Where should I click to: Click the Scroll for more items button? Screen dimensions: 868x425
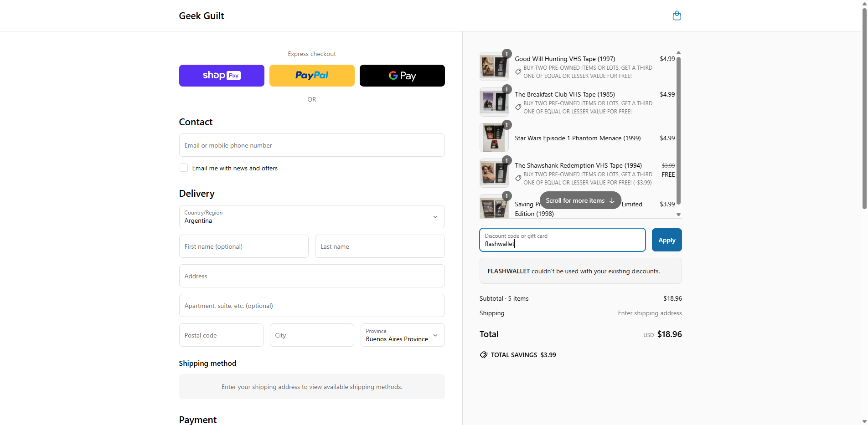tap(580, 200)
